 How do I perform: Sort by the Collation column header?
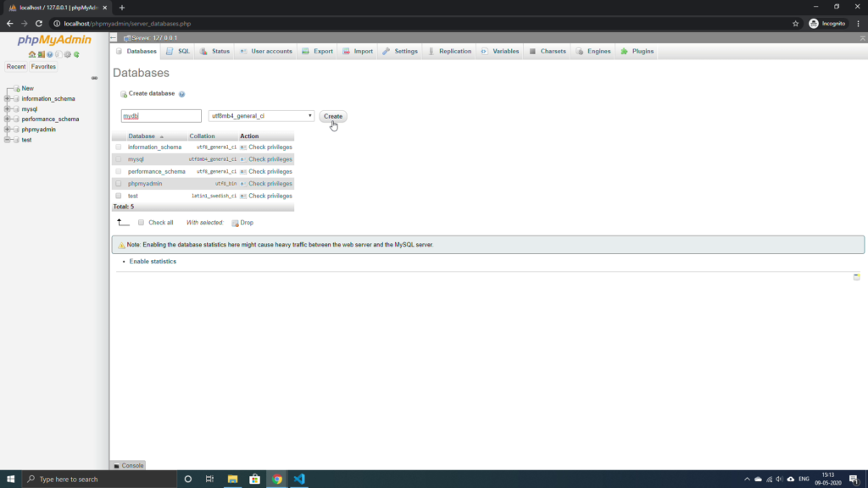(202, 136)
